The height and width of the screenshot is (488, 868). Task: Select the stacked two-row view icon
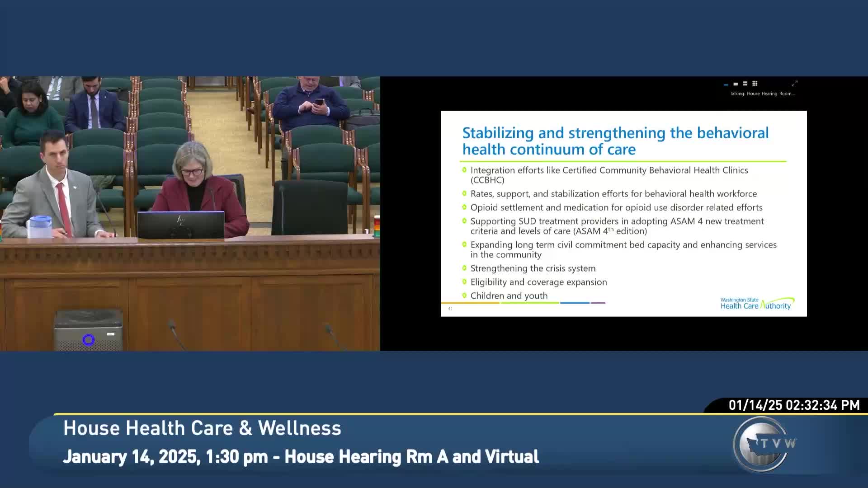[x=745, y=84]
